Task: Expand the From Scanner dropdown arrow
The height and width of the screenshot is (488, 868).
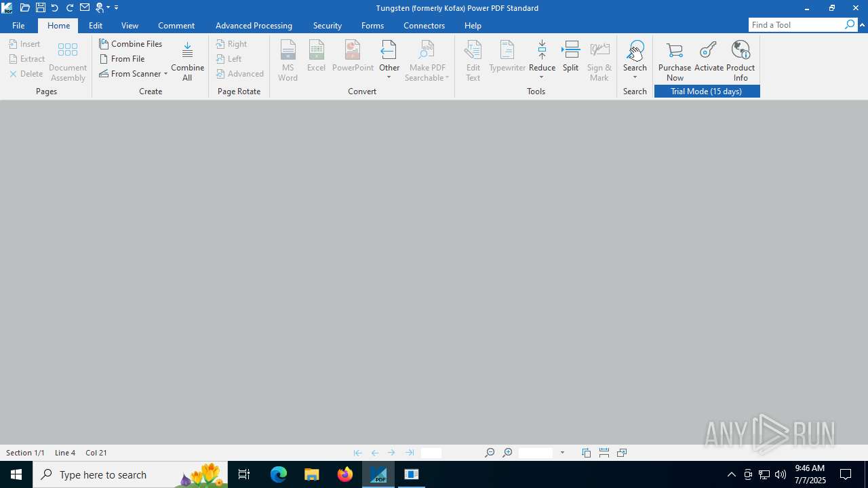Action: pyautogui.click(x=165, y=74)
